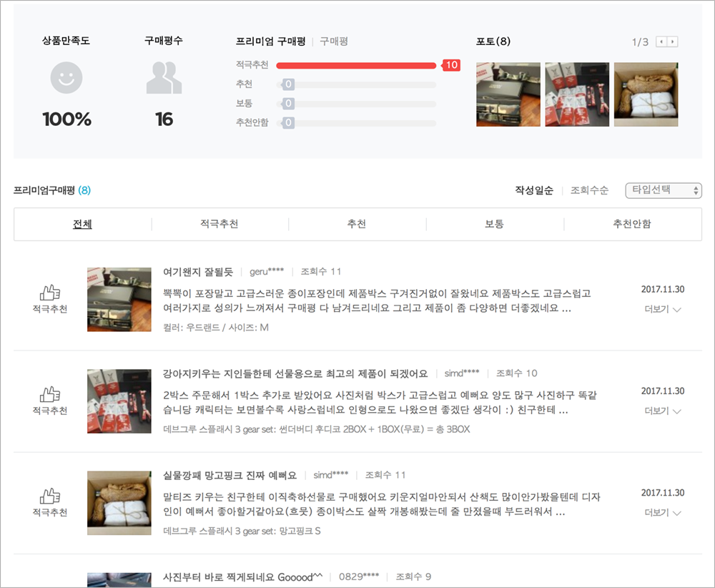
Task: Open review 사진부터 바로 찍게되네요 Gooood
Action: coord(242,577)
